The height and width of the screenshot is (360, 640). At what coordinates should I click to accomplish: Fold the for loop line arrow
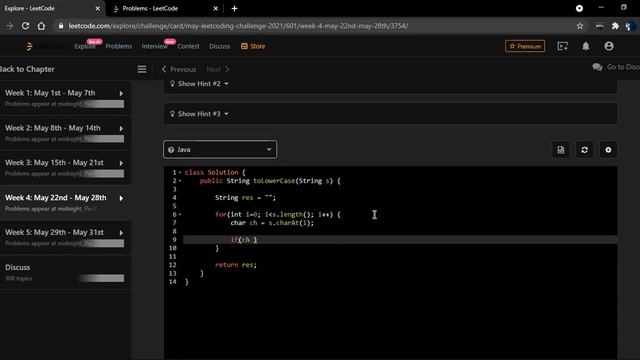(180, 214)
